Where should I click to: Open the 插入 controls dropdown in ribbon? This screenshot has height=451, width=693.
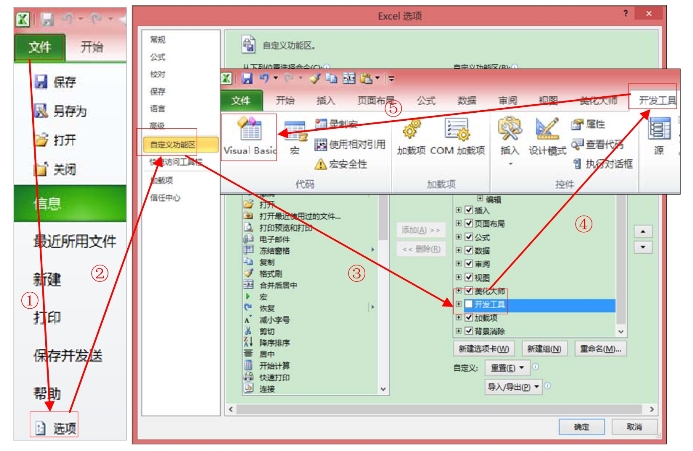point(510,164)
